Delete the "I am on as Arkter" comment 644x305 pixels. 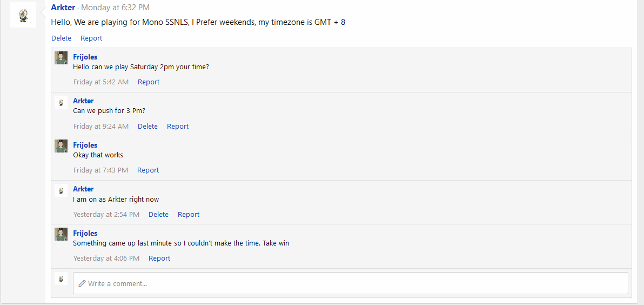[158, 215]
